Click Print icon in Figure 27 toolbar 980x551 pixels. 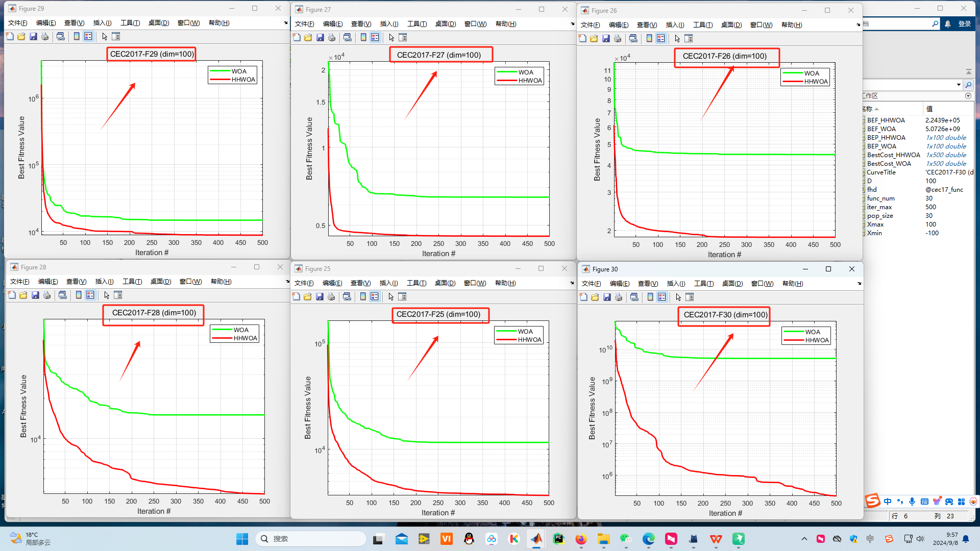pos(332,38)
